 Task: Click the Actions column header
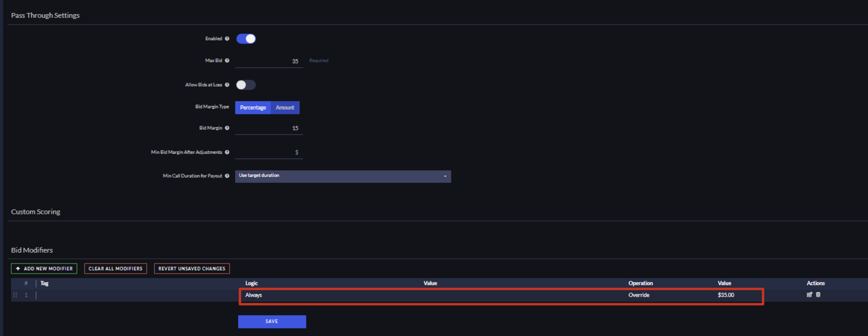coord(815,283)
